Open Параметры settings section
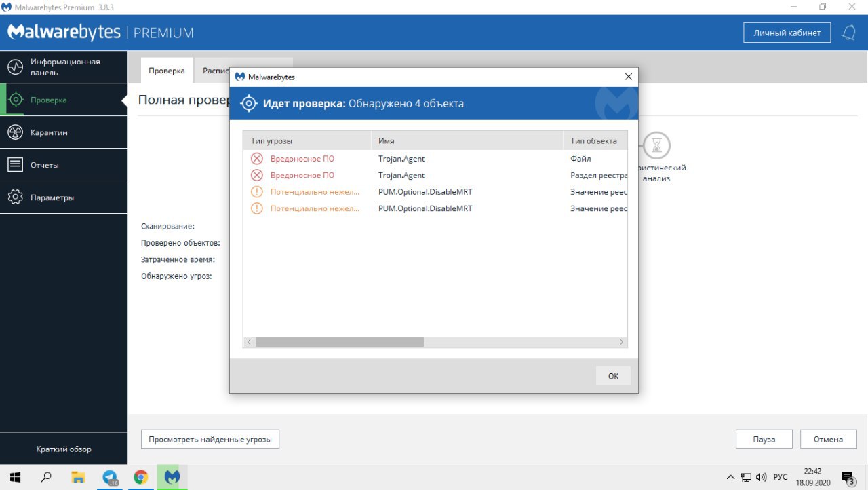This screenshot has height=490, width=868. coord(64,197)
